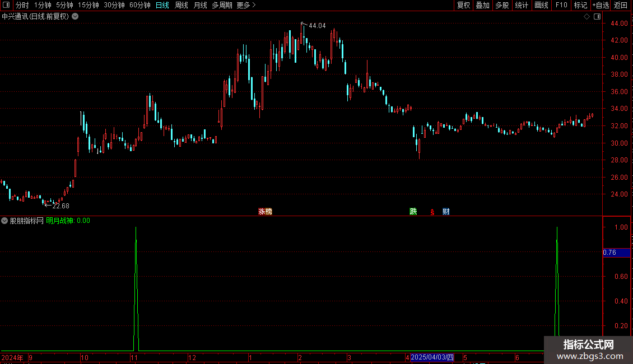
Task: Click the 叠加 overlay button
Action: click(482, 5)
